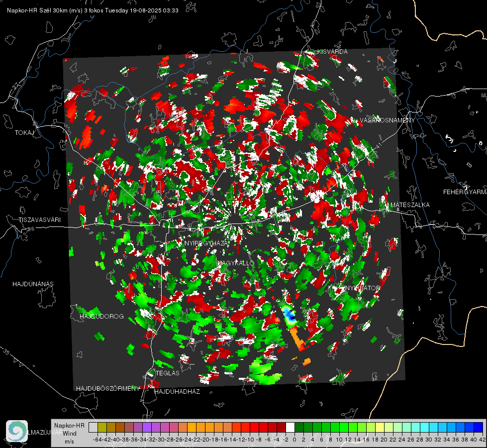Click the 'Napkor-HR' legend label

pos(69,425)
